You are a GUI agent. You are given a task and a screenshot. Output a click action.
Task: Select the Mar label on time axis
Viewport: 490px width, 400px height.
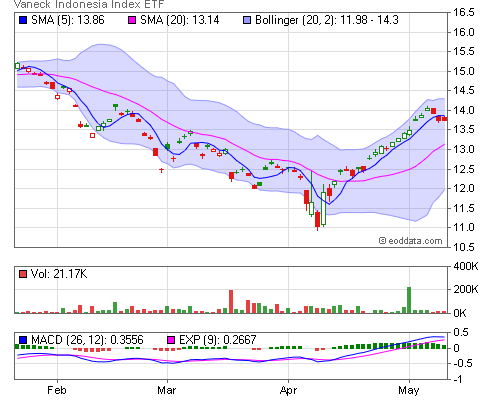point(167,390)
